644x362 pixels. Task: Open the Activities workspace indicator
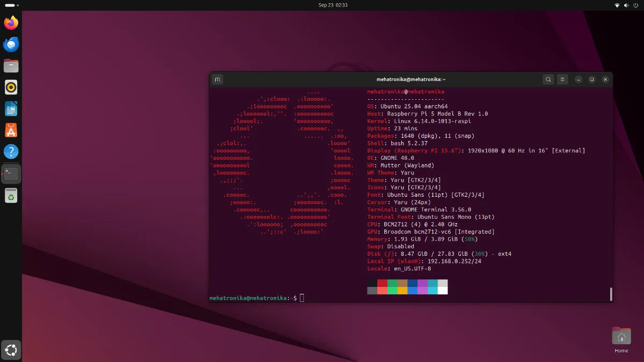point(12,5)
